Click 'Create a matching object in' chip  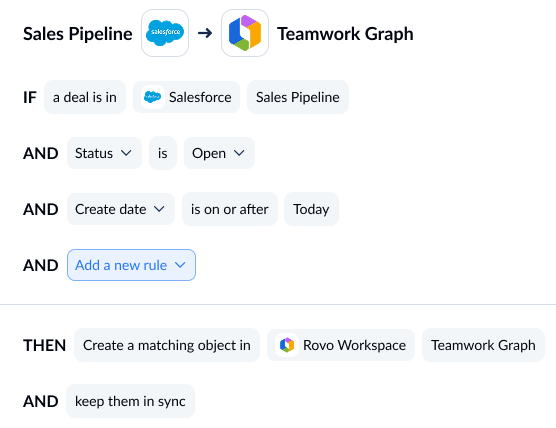click(167, 345)
